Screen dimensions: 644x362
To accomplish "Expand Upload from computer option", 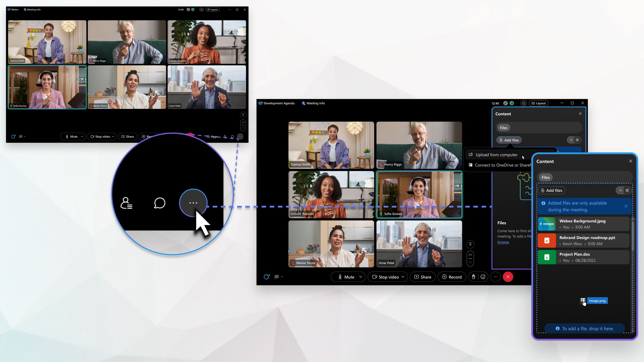I will pos(496,154).
